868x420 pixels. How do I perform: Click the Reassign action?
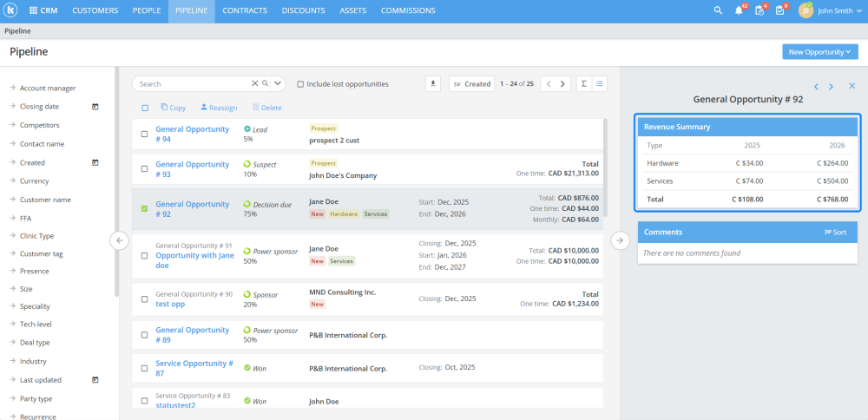click(219, 108)
